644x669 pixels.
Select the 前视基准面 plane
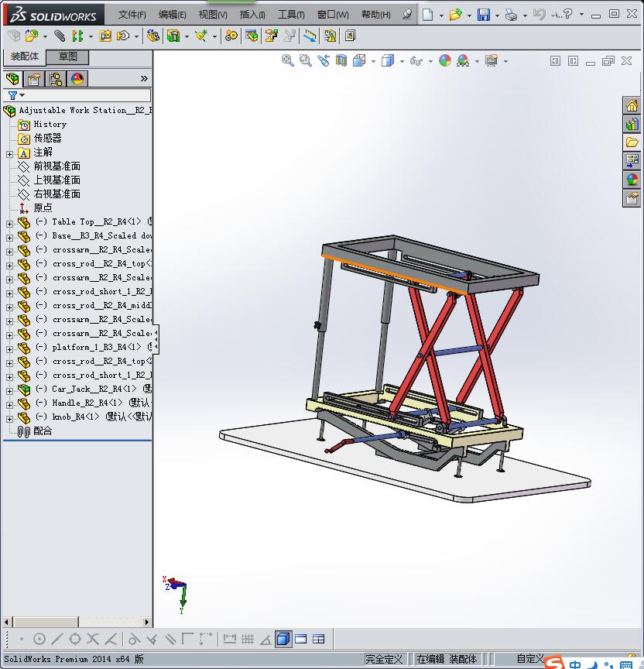point(57,166)
